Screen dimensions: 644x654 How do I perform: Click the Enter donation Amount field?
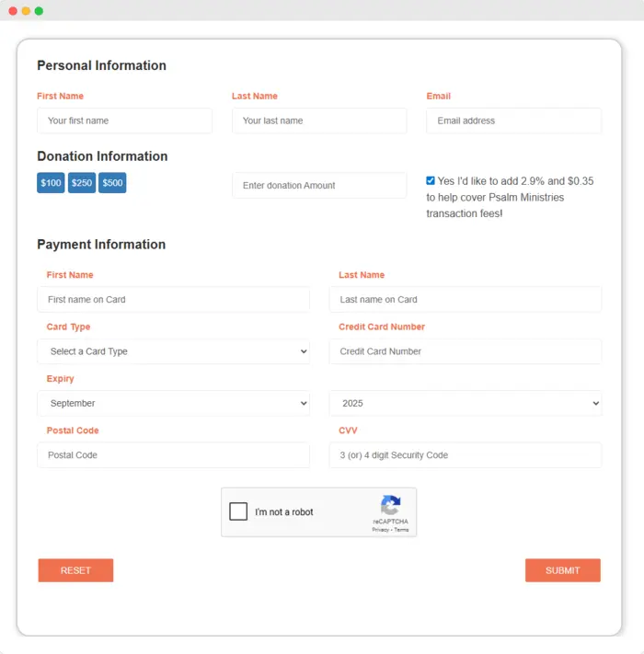[x=319, y=185]
